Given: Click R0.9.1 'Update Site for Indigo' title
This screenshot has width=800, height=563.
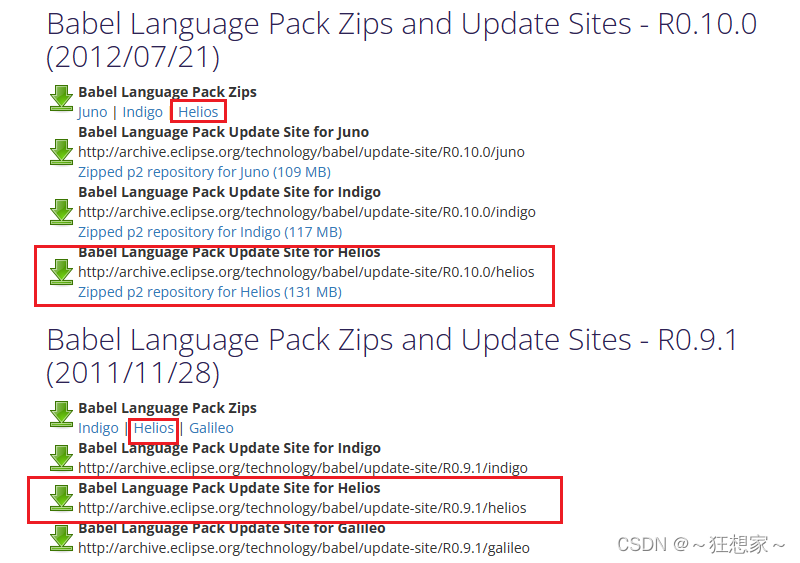Looking at the screenshot, I should tap(229, 448).
